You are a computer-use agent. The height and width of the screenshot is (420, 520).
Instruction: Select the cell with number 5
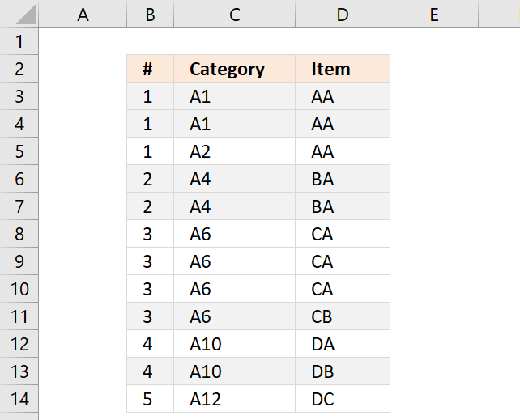pos(150,398)
